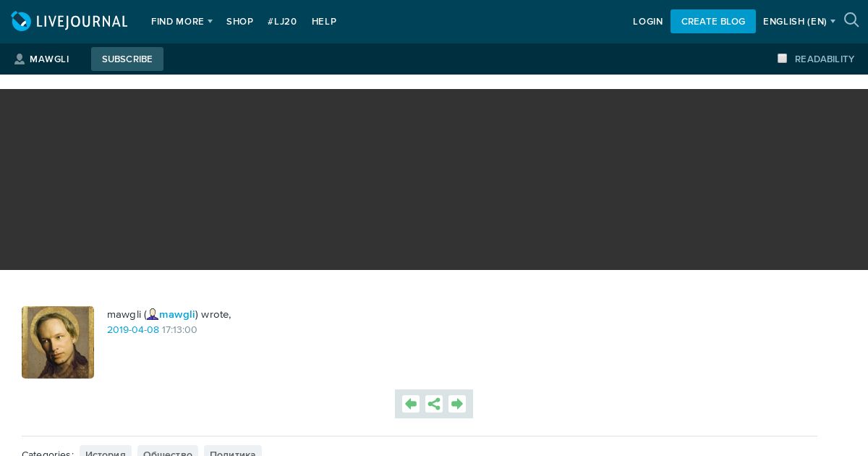This screenshot has height=456, width=868.
Task: Go to the previous entry with the left arrow
Action: (411, 404)
